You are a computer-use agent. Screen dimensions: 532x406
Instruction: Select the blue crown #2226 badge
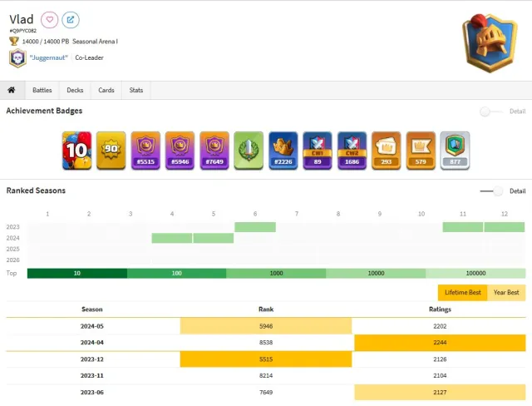tap(283, 151)
